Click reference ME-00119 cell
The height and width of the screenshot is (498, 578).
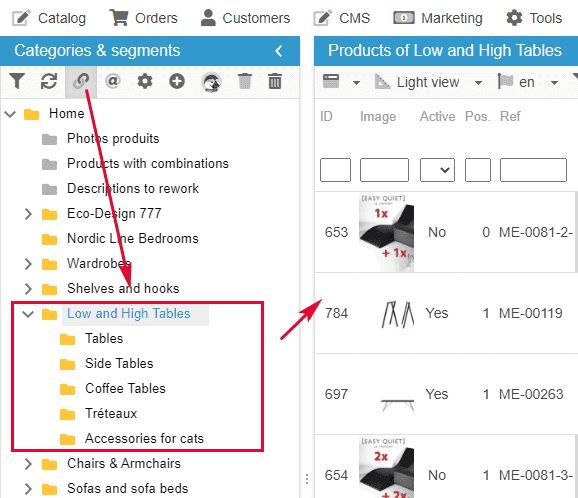click(530, 314)
